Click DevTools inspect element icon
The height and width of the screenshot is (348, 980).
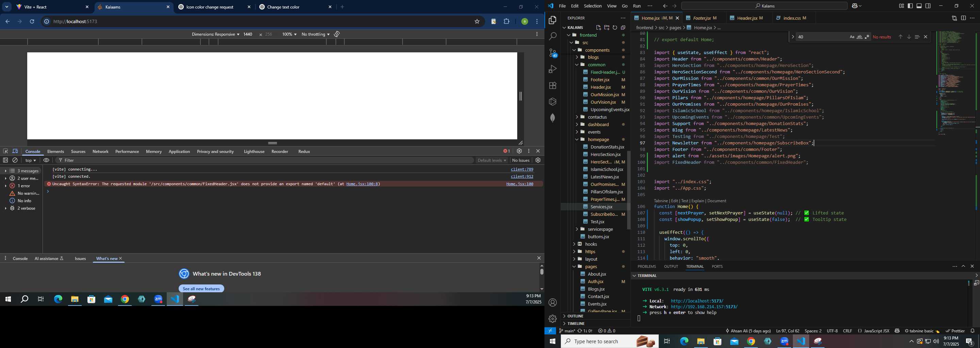tap(5, 151)
